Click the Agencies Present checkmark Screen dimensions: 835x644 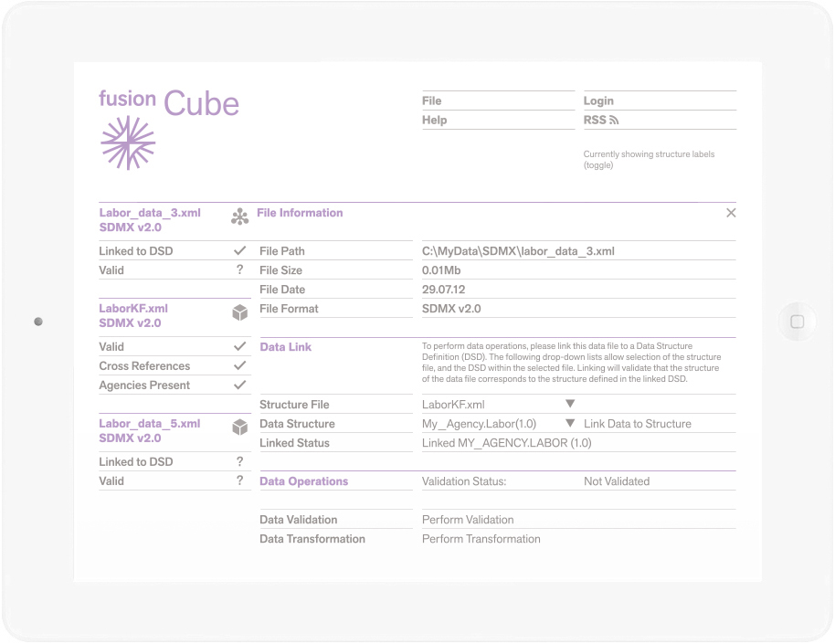coord(239,385)
